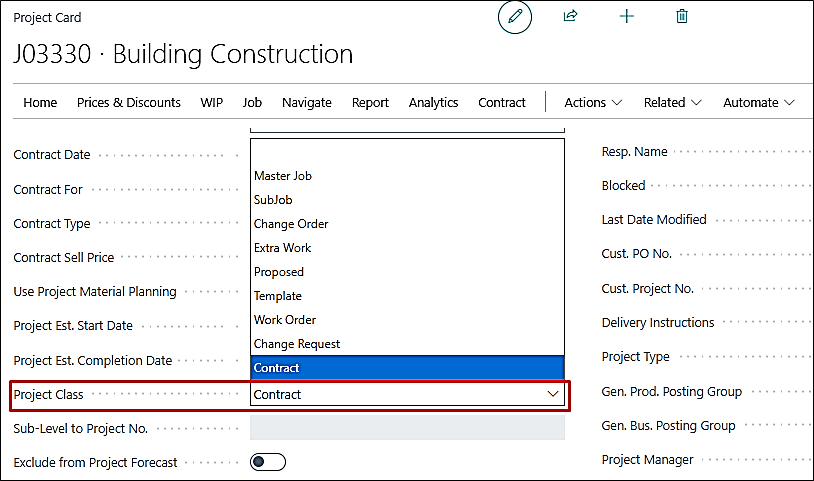Open the Actions menu dropdown

click(593, 102)
